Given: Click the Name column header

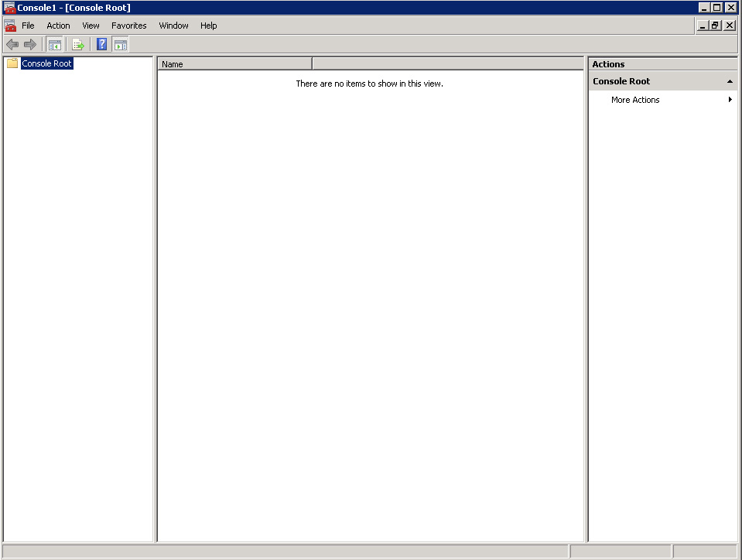Looking at the screenshot, I should click(234, 64).
